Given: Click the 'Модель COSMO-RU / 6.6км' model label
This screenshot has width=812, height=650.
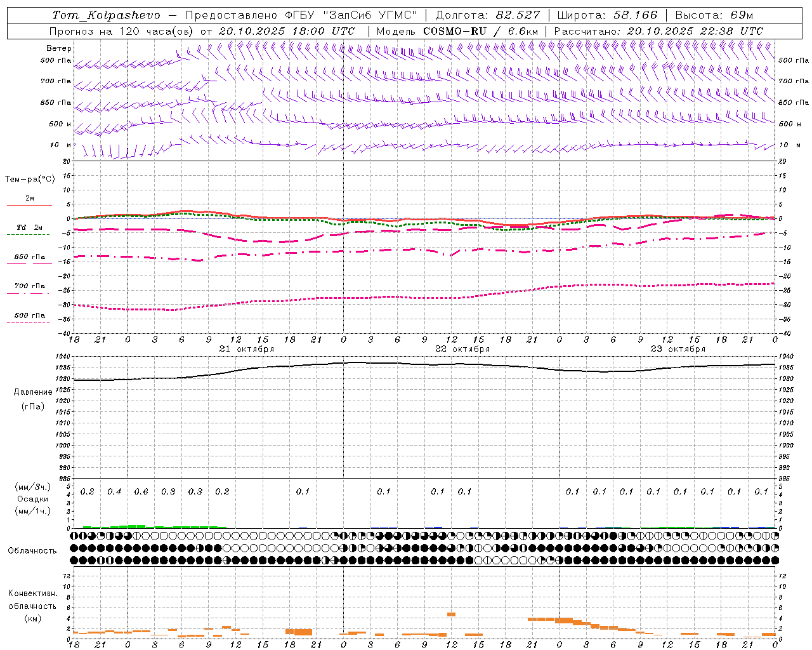Looking at the screenshot, I should coord(457,31).
